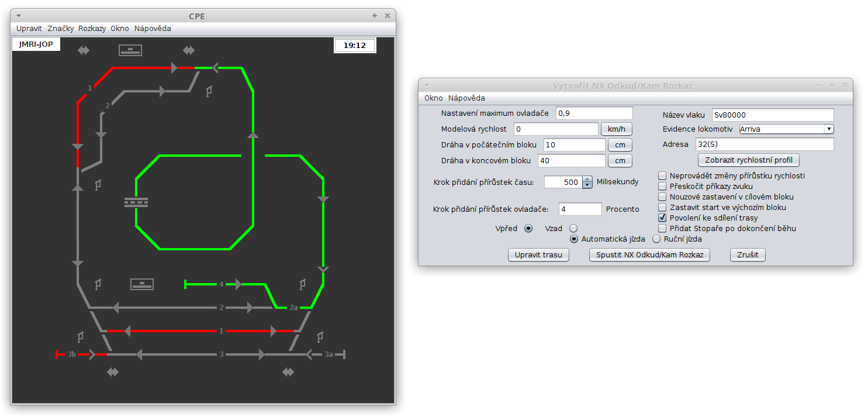This screenshot has height=420, width=868.
Task: Select Ruční jízda radio option
Action: click(x=656, y=239)
